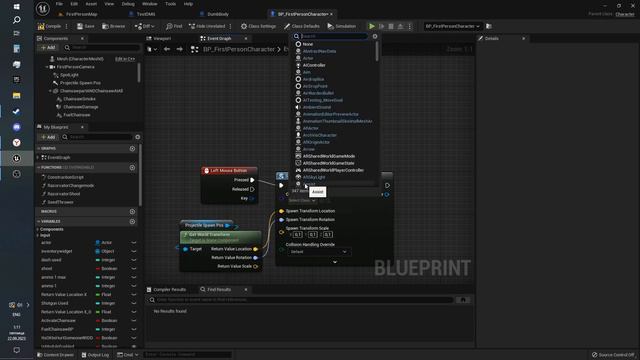The height and width of the screenshot is (360, 640).
Task: Add new variable with plus icon
Action: pyautogui.click(x=132, y=221)
